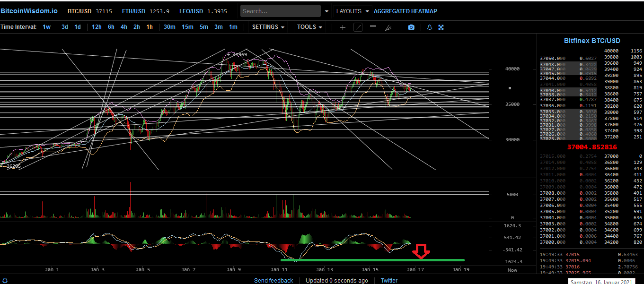
Task: Select the trend line drawing tool
Action: click(358, 27)
